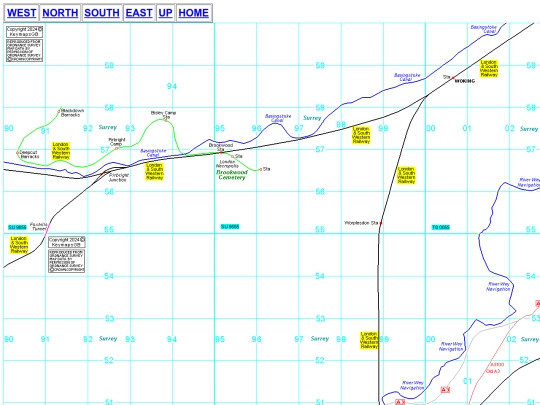The width and height of the screenshot is (540, 405).
Task: Select the Blackdown Barracks label
Action: [72, 113]
